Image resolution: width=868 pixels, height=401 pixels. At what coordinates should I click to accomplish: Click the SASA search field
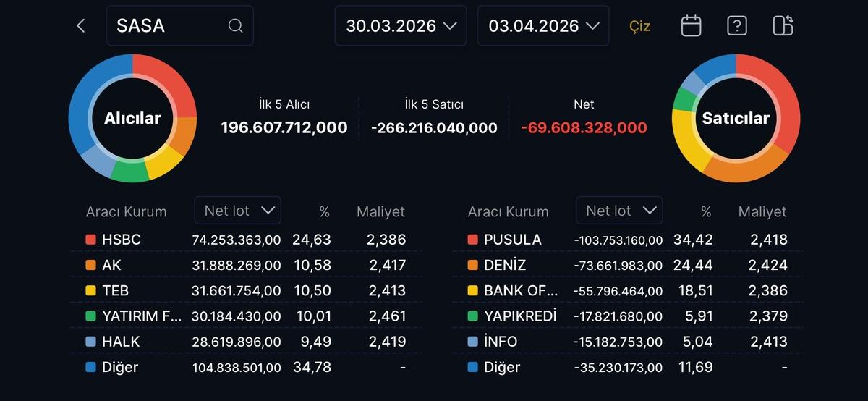pyautogui.click(x=170, y=26)
